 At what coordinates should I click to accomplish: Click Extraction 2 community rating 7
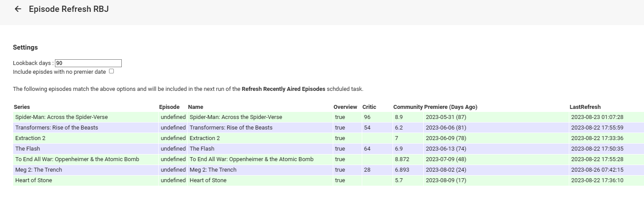click(408, 138)
